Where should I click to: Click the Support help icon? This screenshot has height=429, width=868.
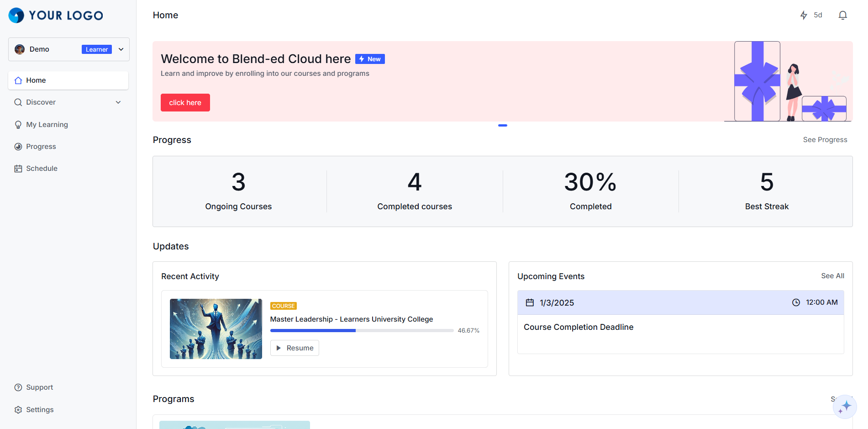[x=18, y=387]
